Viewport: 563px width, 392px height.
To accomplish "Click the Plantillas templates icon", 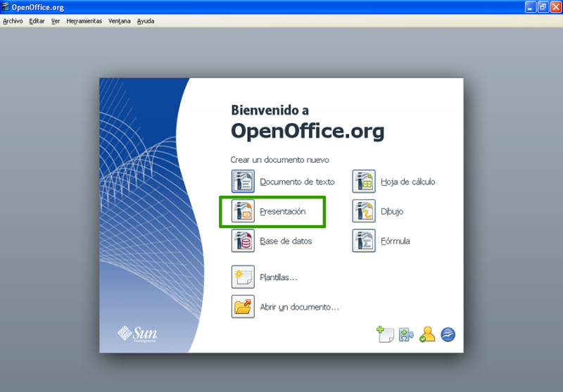I will click(x=243, y=277).
